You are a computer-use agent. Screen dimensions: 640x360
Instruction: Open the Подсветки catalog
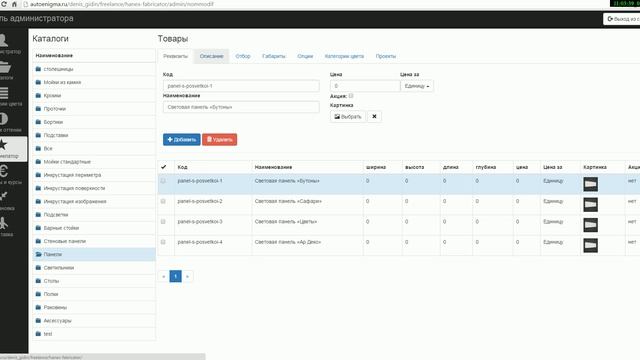pyautogui.click(x=94, y=215)
